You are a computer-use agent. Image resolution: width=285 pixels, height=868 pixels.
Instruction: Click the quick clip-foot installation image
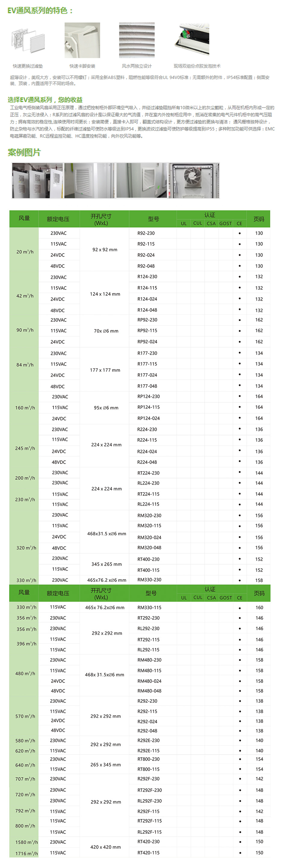click(x=82, y=41)
